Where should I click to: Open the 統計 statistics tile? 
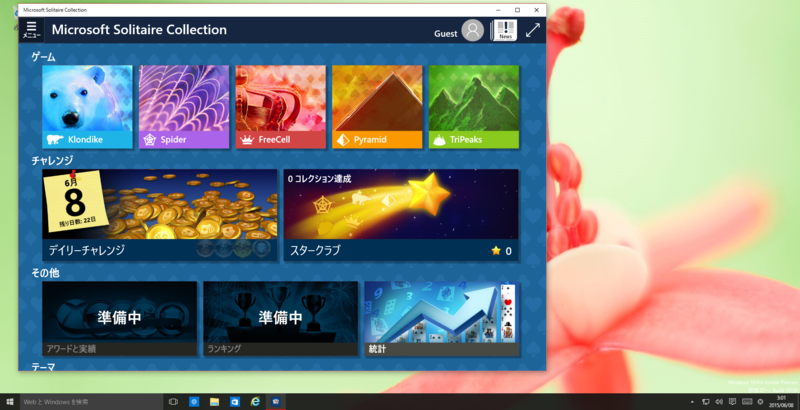442,319
